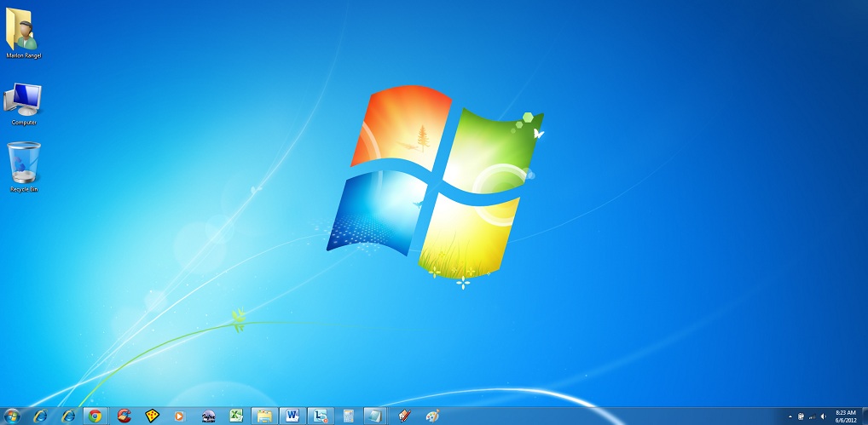Launch Paint palette icon in taskbar

(x=432, y=416)
